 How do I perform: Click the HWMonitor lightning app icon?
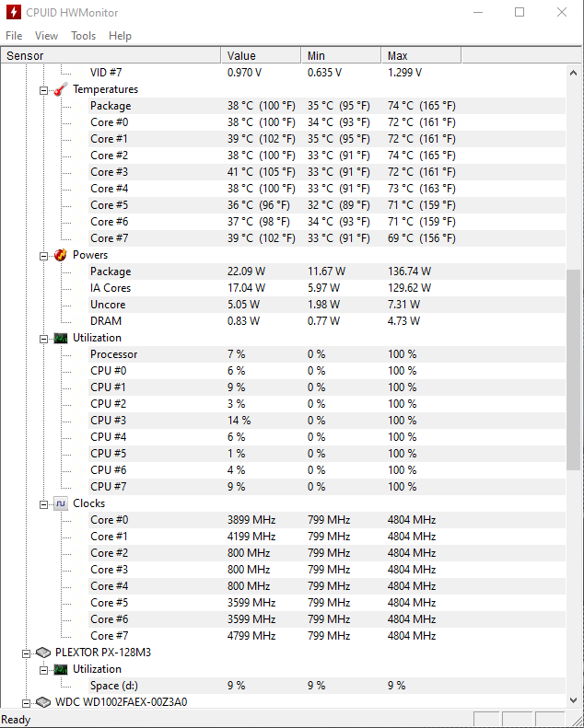tap(13, 13)
